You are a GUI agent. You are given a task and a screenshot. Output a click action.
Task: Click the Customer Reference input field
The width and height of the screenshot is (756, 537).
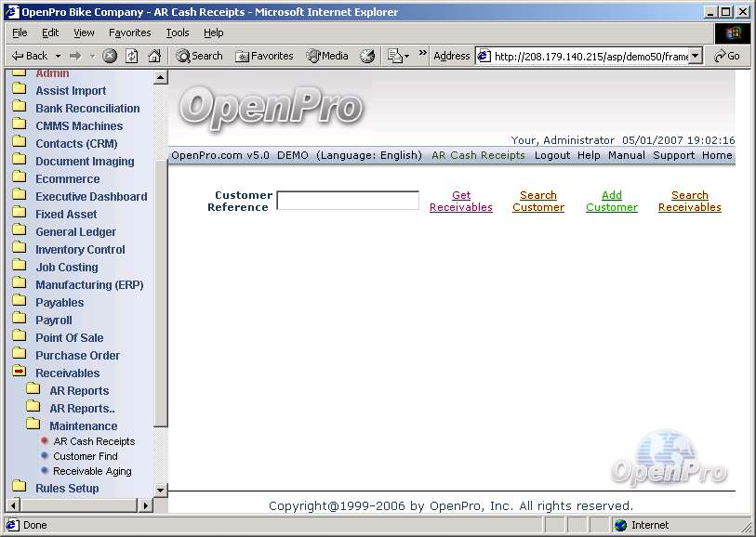click(x=348, y=201)
